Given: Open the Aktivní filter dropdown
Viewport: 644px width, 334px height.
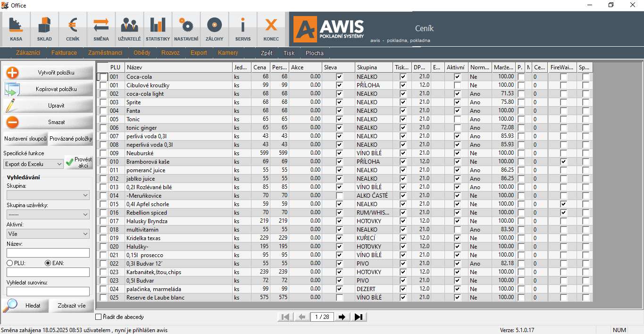Looking at the screenshot, I should coord(48,234).
